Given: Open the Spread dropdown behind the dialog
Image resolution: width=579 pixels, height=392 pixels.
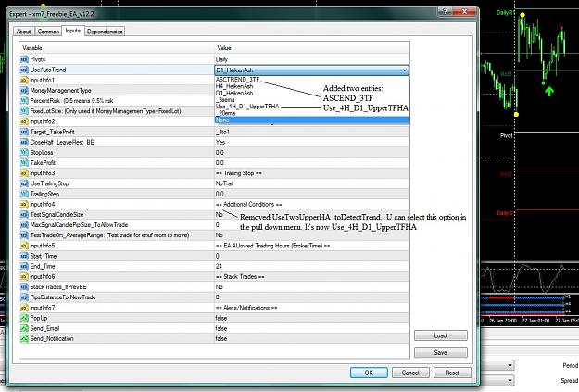Looking at the screenshot, I should pyautogui.click(x=510, y=380).
